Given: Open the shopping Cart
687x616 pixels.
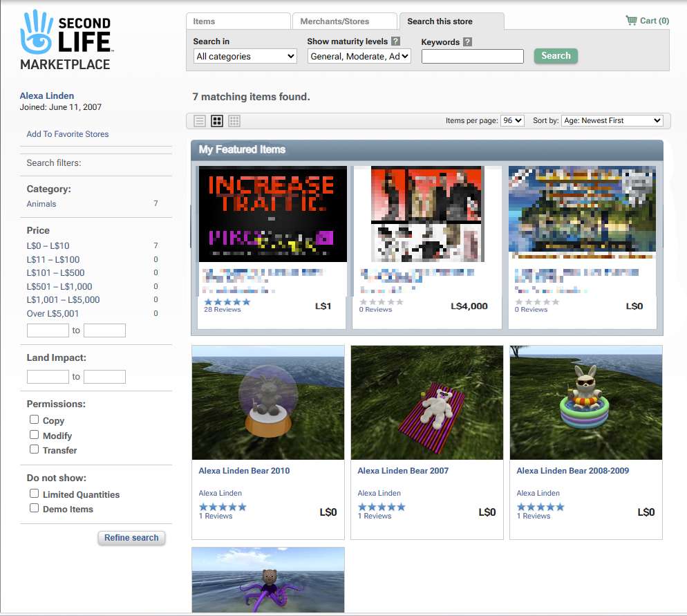Looking at the screenshot, I should coord(647,21).
